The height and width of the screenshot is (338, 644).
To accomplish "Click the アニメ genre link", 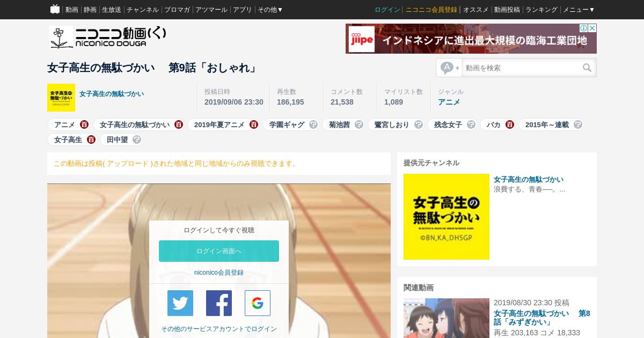I will 449,102.
